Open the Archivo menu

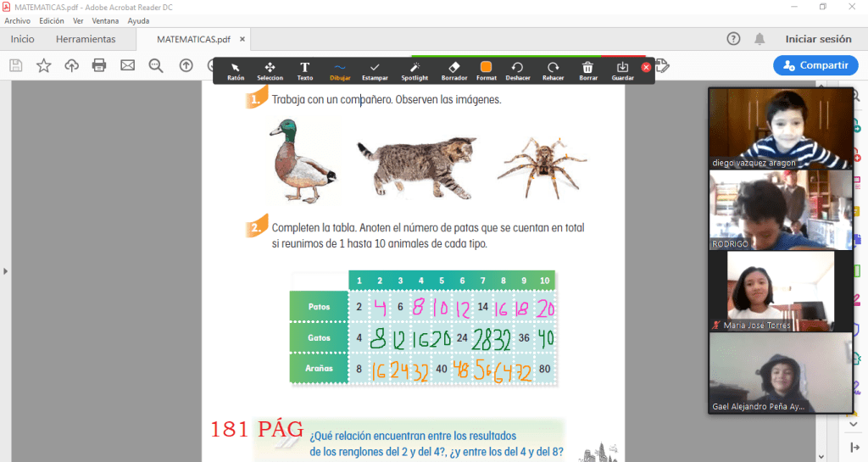coord(18,20)
